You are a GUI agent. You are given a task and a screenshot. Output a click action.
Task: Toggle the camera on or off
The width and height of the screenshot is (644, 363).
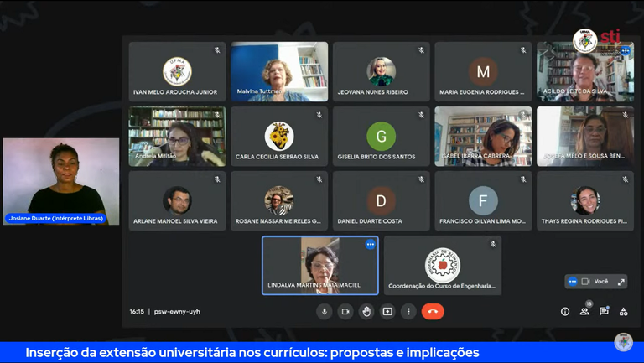click(345, 312)
